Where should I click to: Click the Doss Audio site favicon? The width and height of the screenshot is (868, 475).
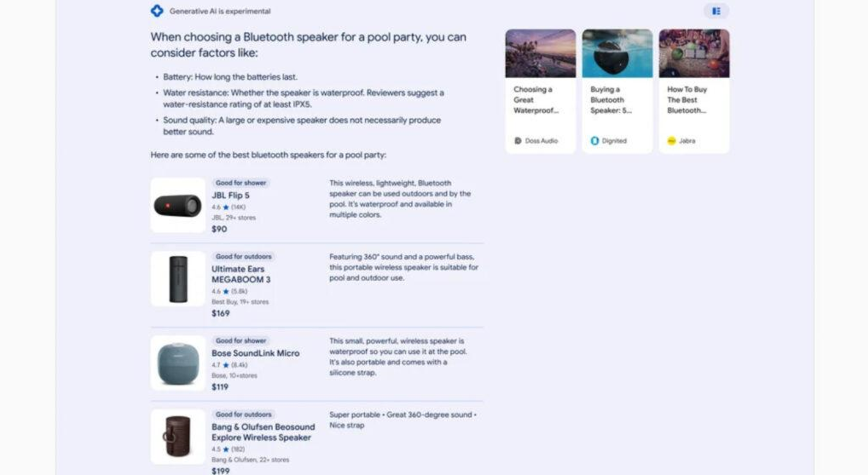point(518,141)
